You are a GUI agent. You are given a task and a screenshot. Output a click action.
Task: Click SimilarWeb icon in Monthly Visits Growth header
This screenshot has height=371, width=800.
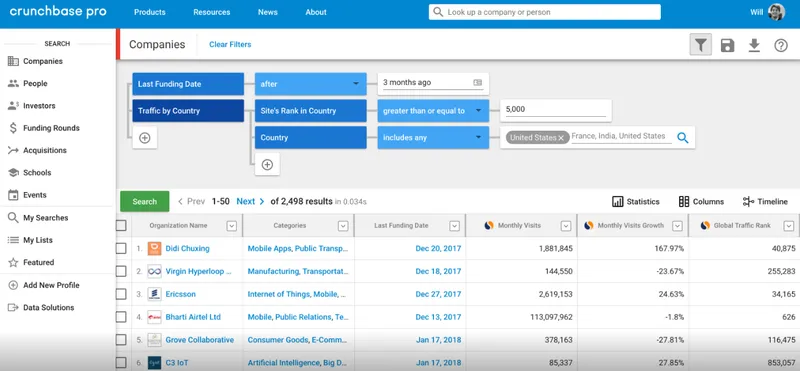tap(589, 225)
